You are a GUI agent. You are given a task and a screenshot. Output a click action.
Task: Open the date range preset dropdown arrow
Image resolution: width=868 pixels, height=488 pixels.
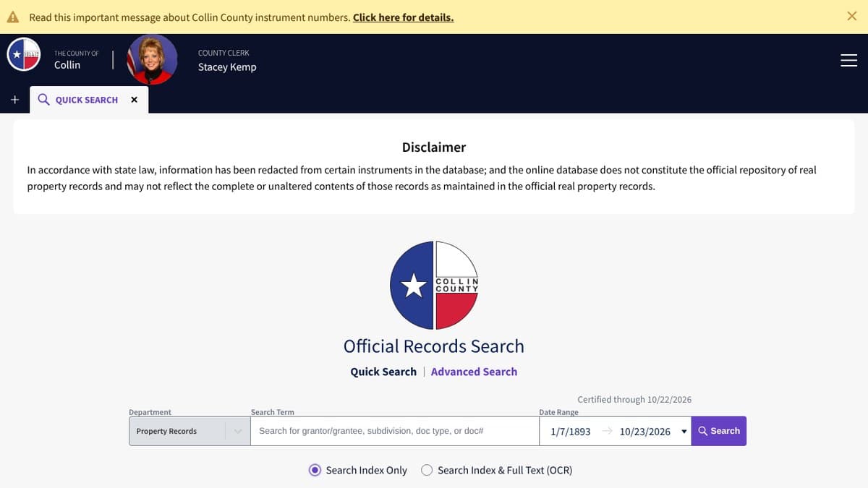[684, 432]
